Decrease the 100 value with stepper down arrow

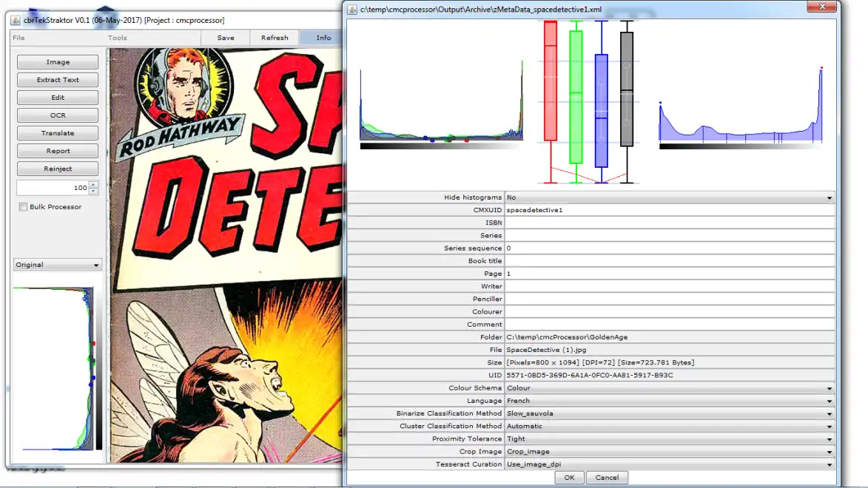click(93, 192)
